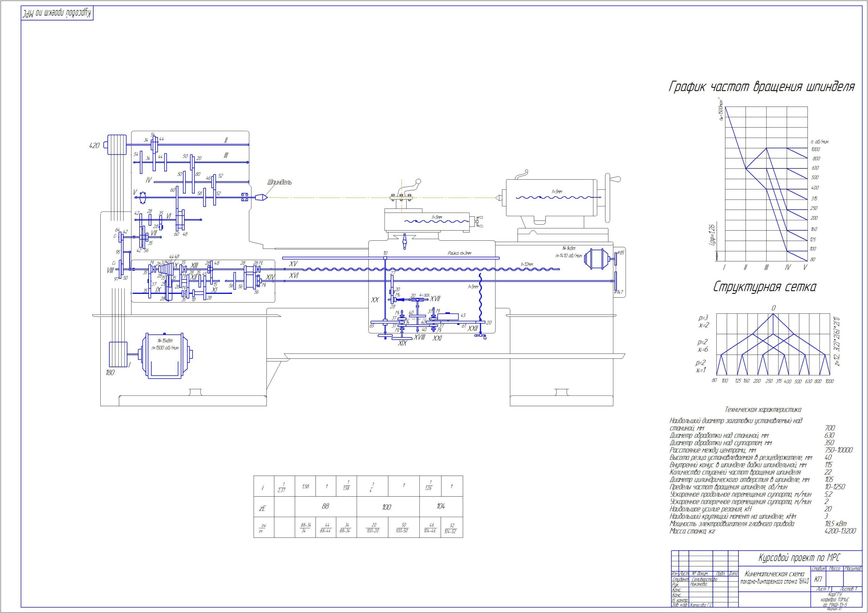Click the mirrored course project stamp at top-left
This screenshot has height=613, width=868.
coord(57,13)
